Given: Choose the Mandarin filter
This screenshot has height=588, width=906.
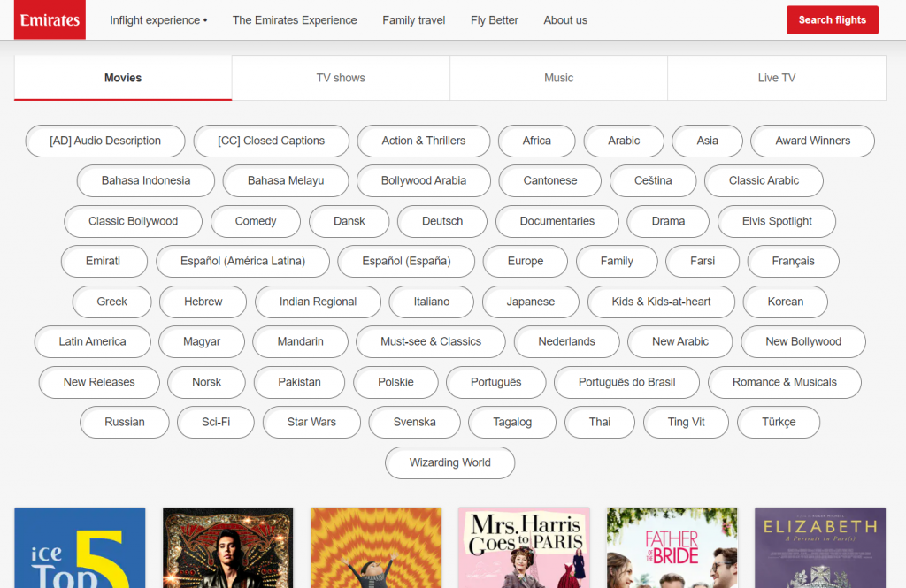Looking at the screenshot, I should click(x=301, y=341).
